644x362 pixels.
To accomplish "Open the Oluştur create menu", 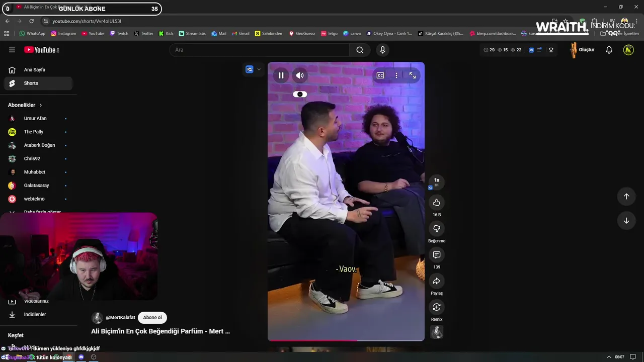I will click(x=582, y=50).
